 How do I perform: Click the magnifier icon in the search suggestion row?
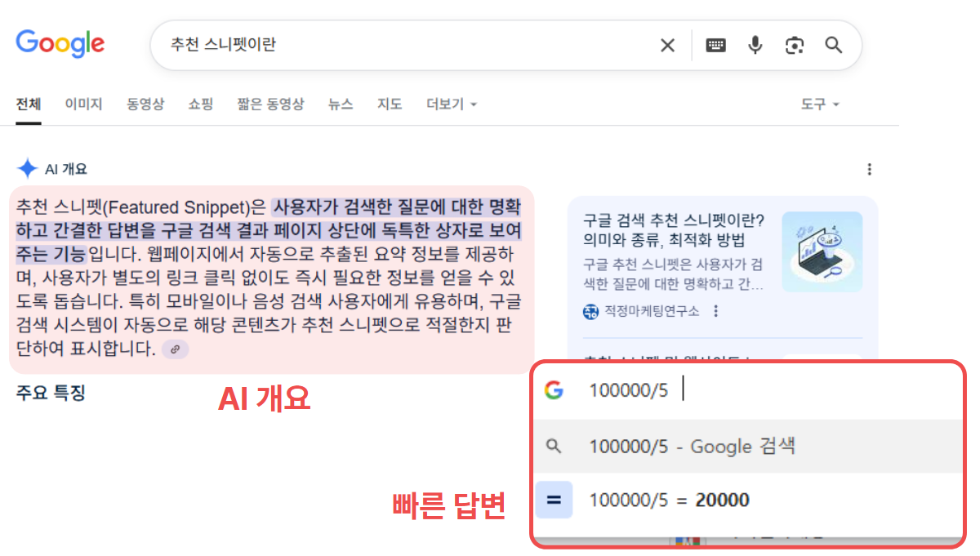click(x=554, y=446)
